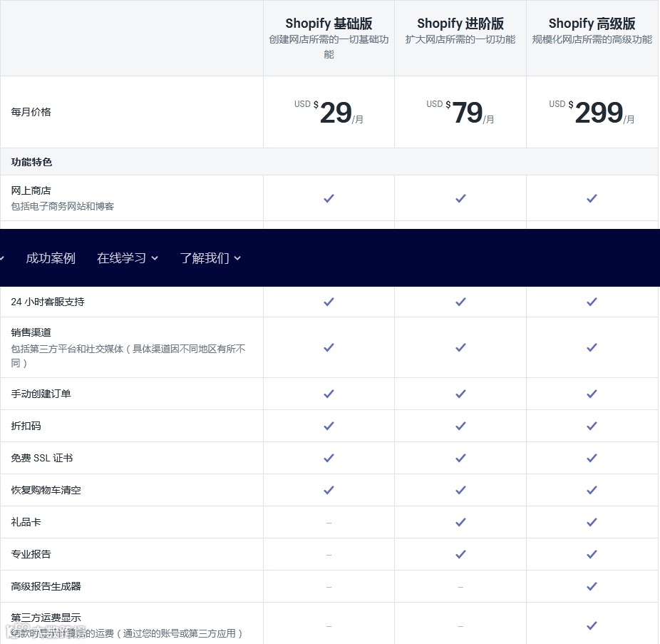Click 第三方运费显示 checkmark for 高级版
The width and height of the screenshot is (660, 644).
coord(592,626)
